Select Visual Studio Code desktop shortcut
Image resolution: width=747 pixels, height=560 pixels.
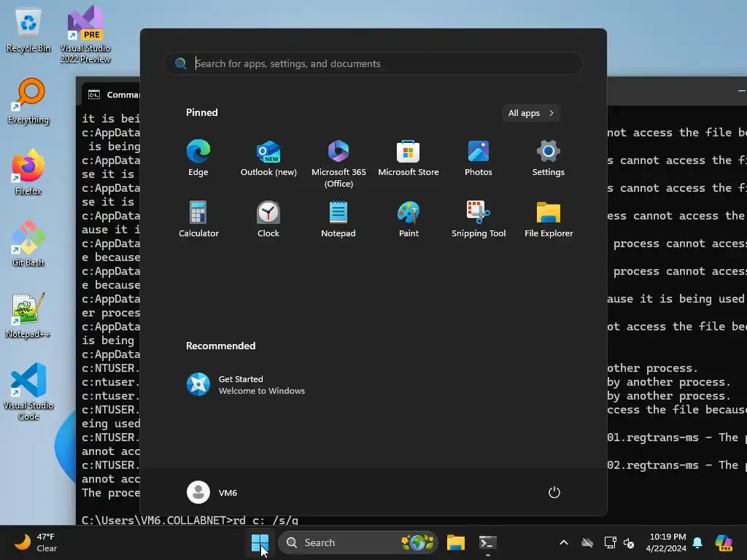pos(28,392)
